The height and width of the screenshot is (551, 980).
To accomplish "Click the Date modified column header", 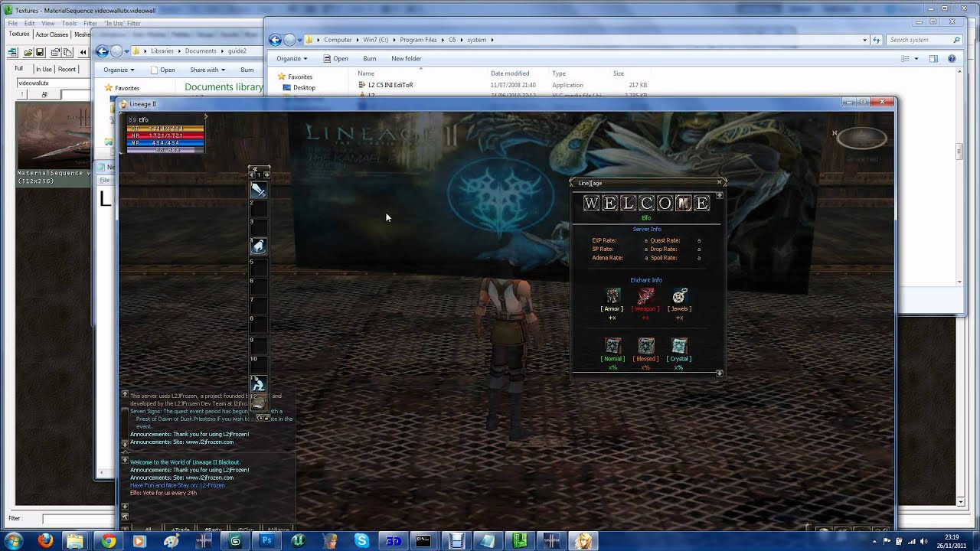I will click(510, 73).
